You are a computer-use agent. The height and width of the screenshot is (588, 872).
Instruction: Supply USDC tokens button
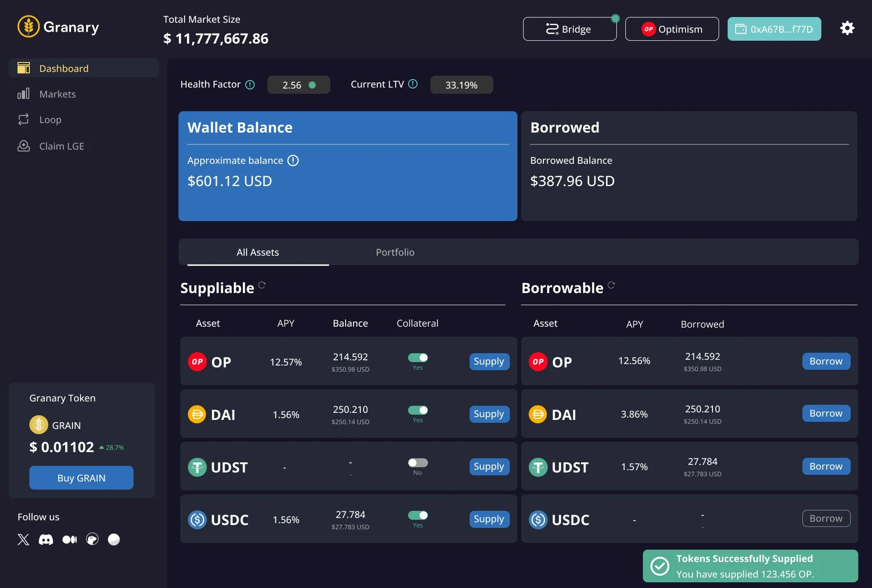(489, 519)
